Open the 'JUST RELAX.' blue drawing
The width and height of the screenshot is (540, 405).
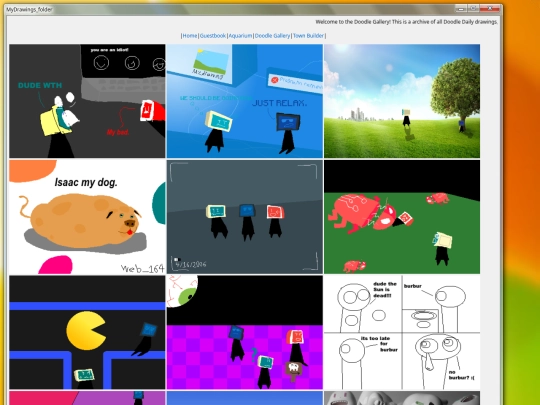[x=245, y=101]
